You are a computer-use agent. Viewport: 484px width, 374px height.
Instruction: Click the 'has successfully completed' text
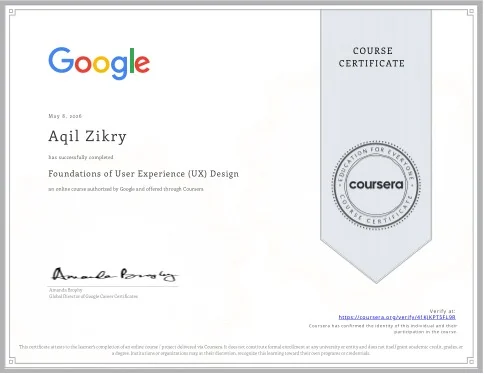click(x=81, y=157)
